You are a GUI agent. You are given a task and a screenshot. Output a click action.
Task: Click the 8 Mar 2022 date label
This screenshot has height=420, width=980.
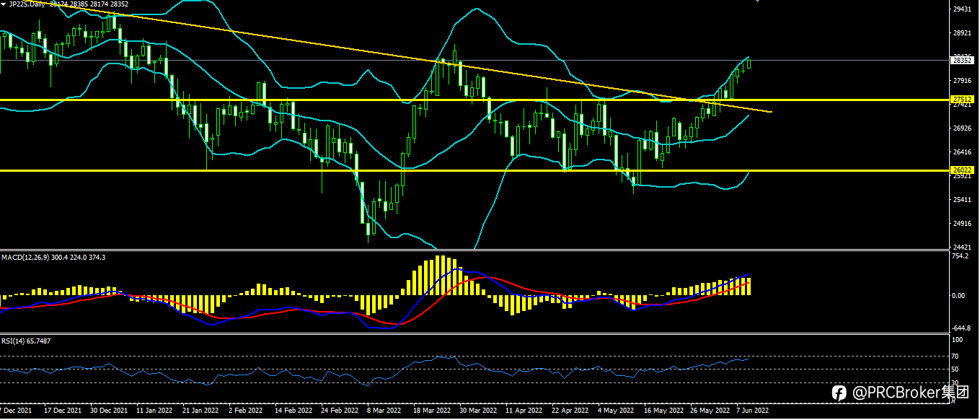[x=384, y=410]
